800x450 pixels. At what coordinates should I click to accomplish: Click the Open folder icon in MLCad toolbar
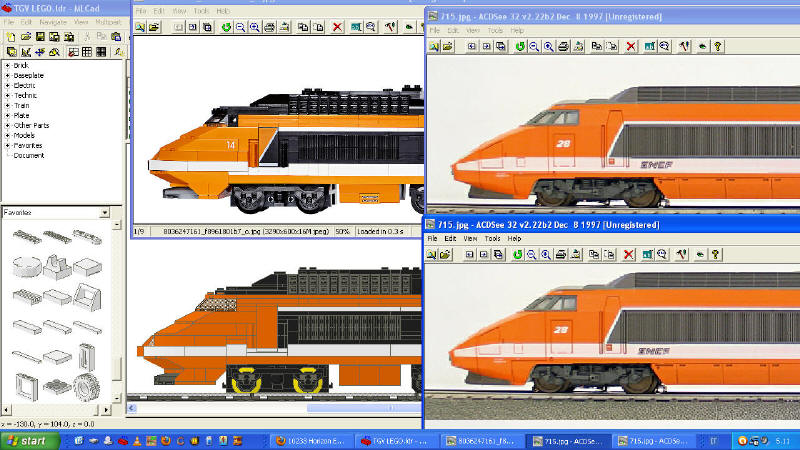26,37
